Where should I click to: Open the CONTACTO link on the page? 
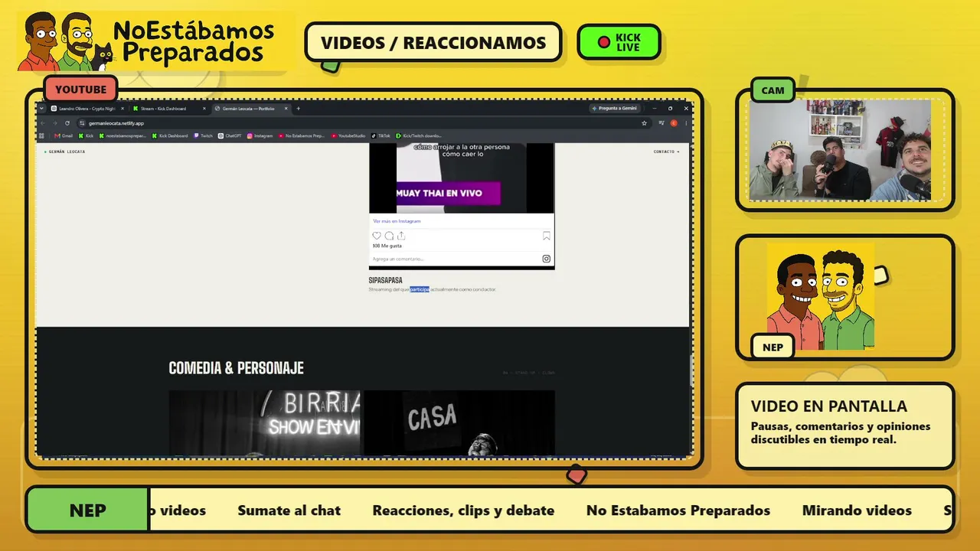666,152
